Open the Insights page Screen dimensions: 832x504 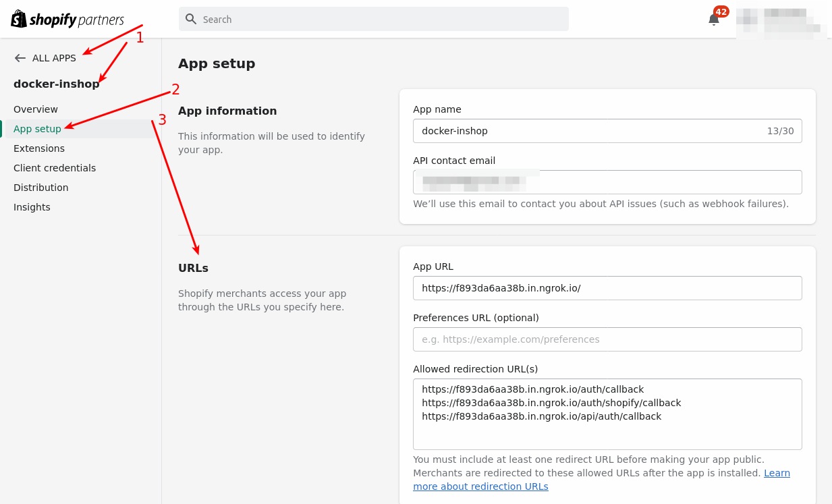coord(32,207)
